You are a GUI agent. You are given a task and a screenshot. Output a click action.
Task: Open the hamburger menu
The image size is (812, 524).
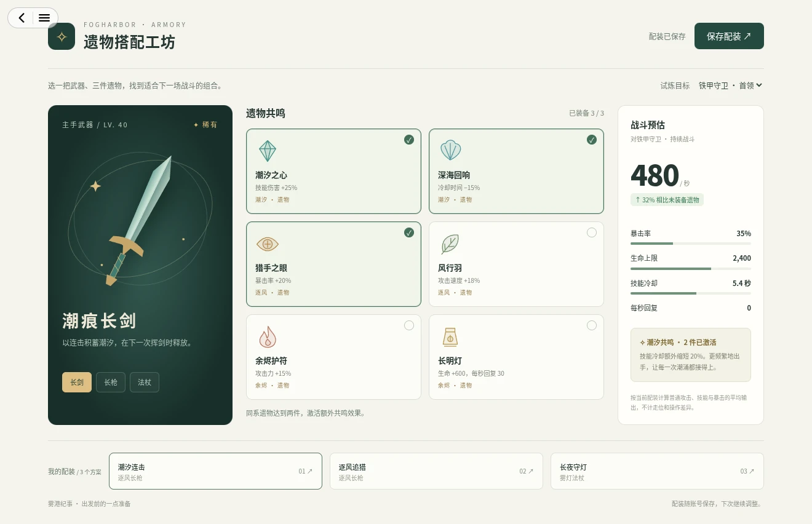[44, 18]
